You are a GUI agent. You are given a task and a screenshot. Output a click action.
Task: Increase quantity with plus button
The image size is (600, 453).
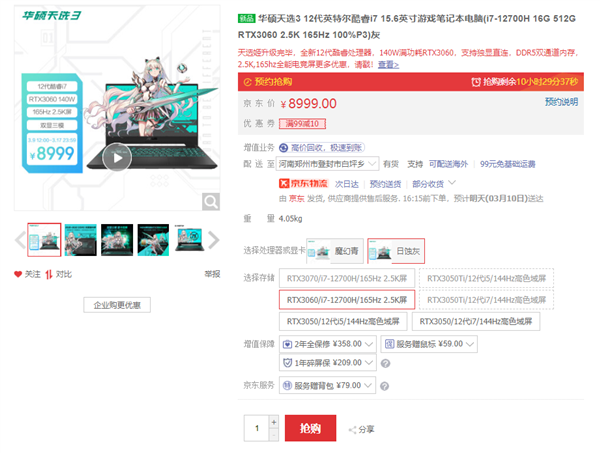[274, 422]
